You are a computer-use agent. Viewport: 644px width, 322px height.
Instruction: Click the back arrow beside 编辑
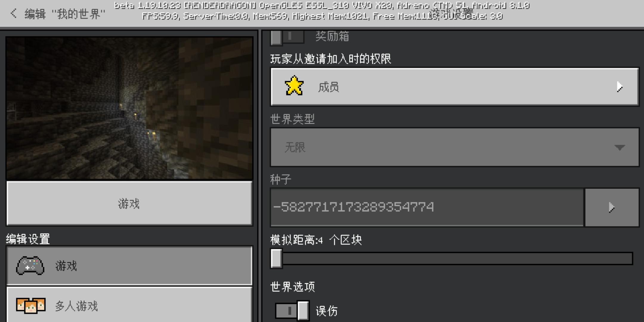click(13, 13)
